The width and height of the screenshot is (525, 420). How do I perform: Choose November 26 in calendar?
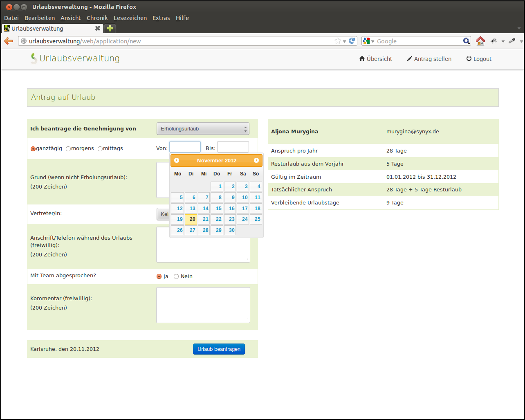177,230
